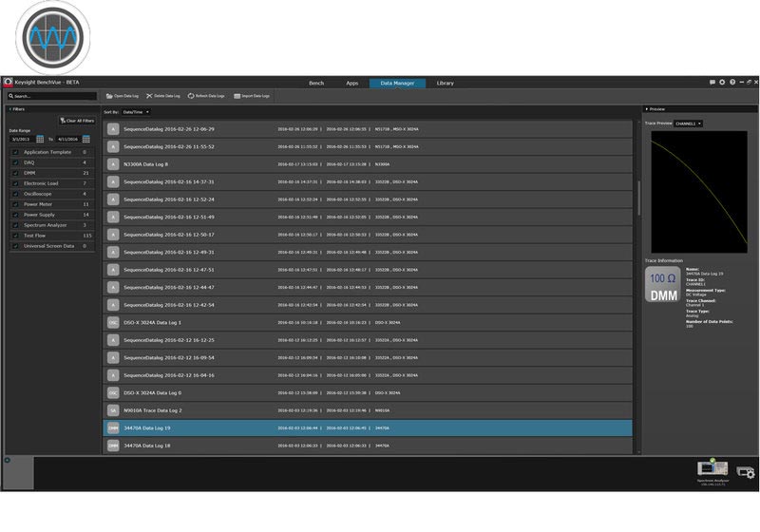760x532 pixels.
Task: Select the Data Manager tab
Action: pyautogui.click(x=397, y=84)
